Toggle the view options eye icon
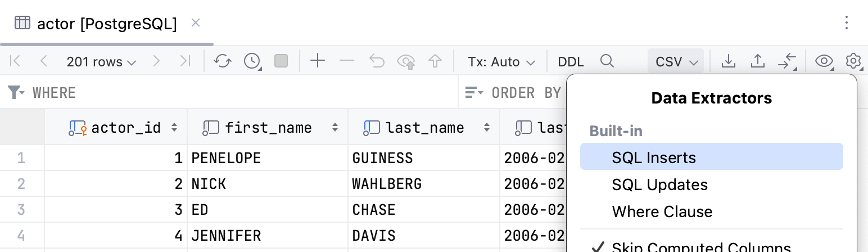The width and height of the screenshot is (868, 252). [824, 61]
